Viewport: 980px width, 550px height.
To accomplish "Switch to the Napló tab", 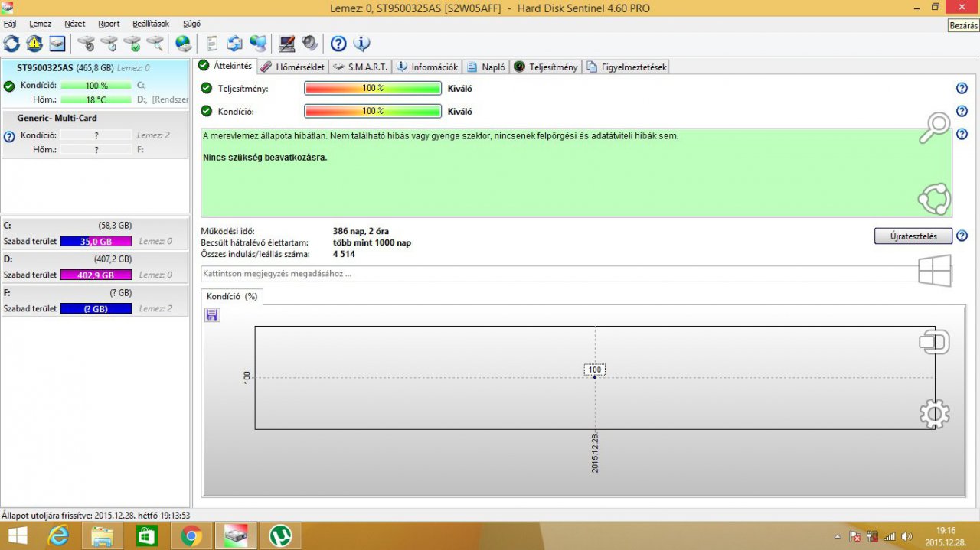I will point(486,67).
